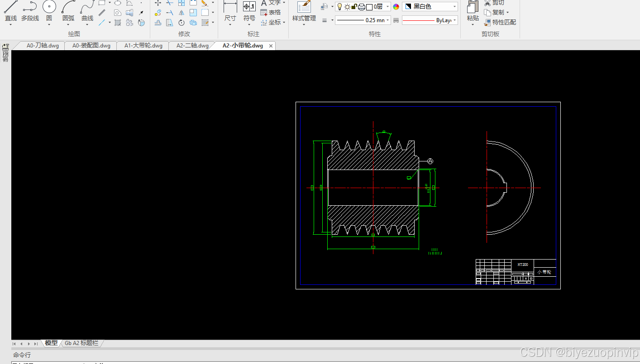Open the 符号 symbol tool
This screenshot has height=364, width=640.
coord(249,11)
